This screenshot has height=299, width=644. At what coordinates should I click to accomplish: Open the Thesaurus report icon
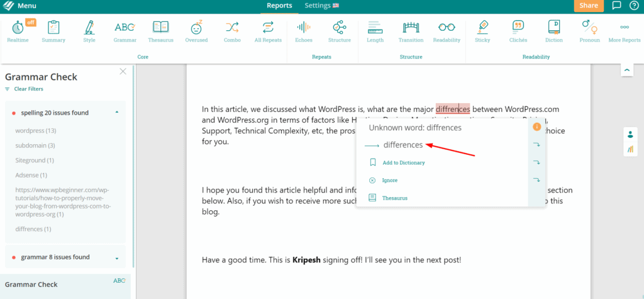160,30
